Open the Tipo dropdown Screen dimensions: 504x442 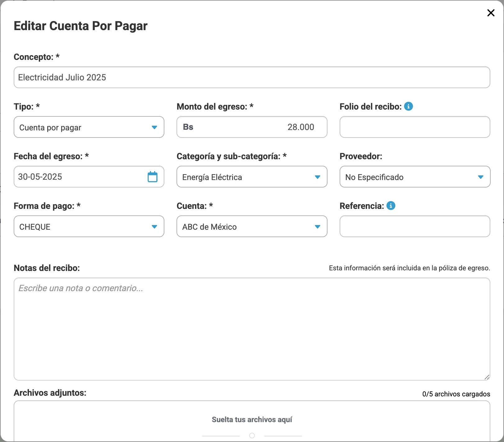[89, 127]
